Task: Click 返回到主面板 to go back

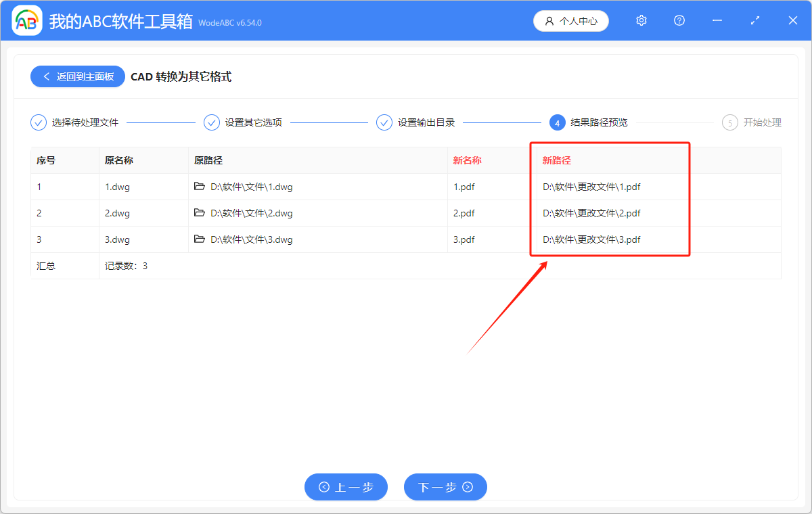Action: point(77,76)
